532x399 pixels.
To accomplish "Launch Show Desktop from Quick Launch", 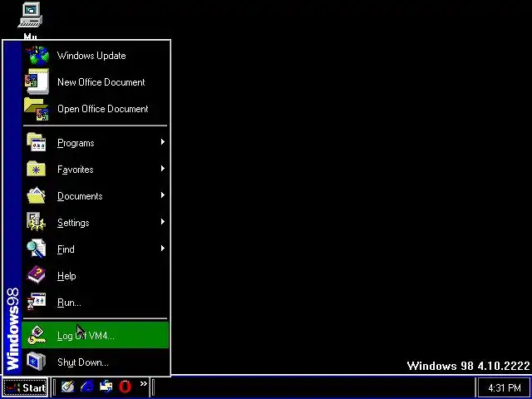I will [67, 387].
